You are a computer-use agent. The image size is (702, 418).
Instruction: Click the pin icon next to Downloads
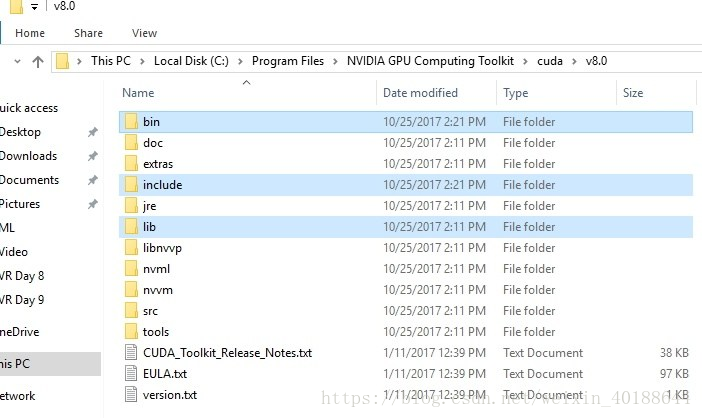click(x=92, y=156)
